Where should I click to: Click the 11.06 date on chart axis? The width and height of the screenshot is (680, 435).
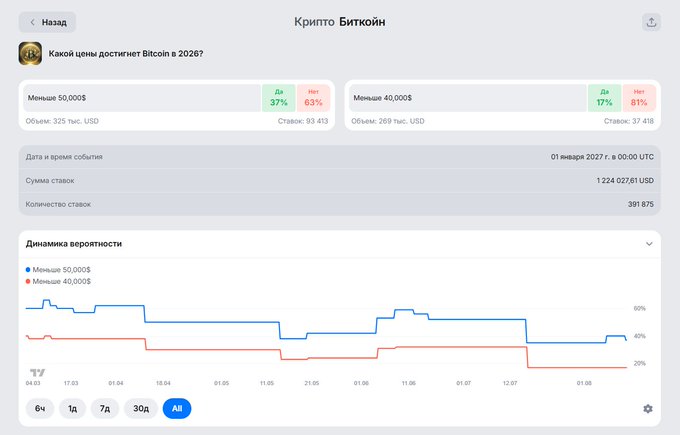tap(409, 383)
